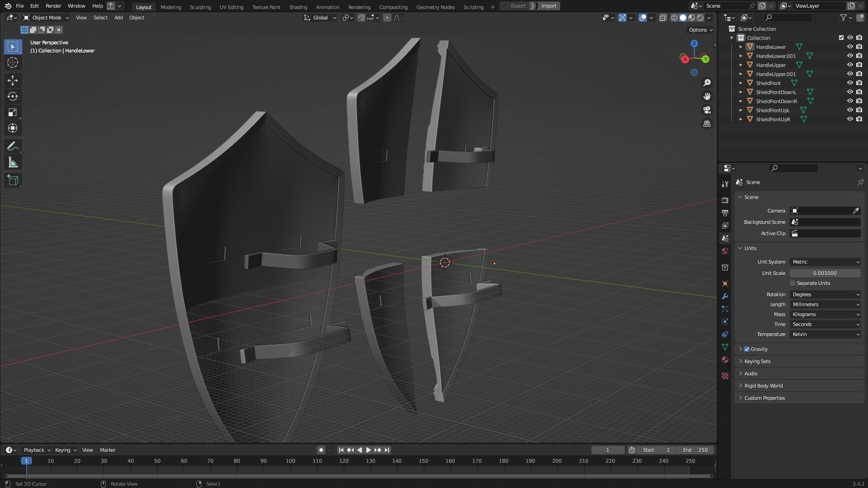Uncheck the Gravity checkbox
The width and height of the screenshot is (868, 488).
point(747,349)
